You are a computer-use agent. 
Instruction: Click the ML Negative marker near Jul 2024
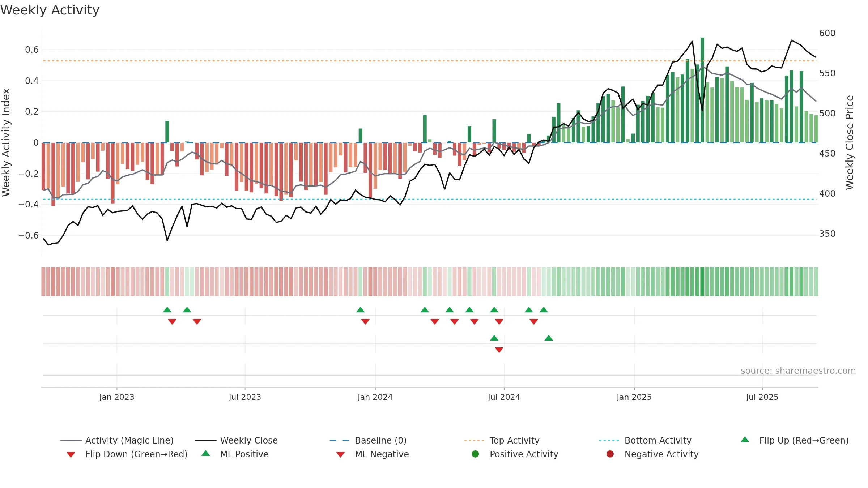(x=499, y=350)
